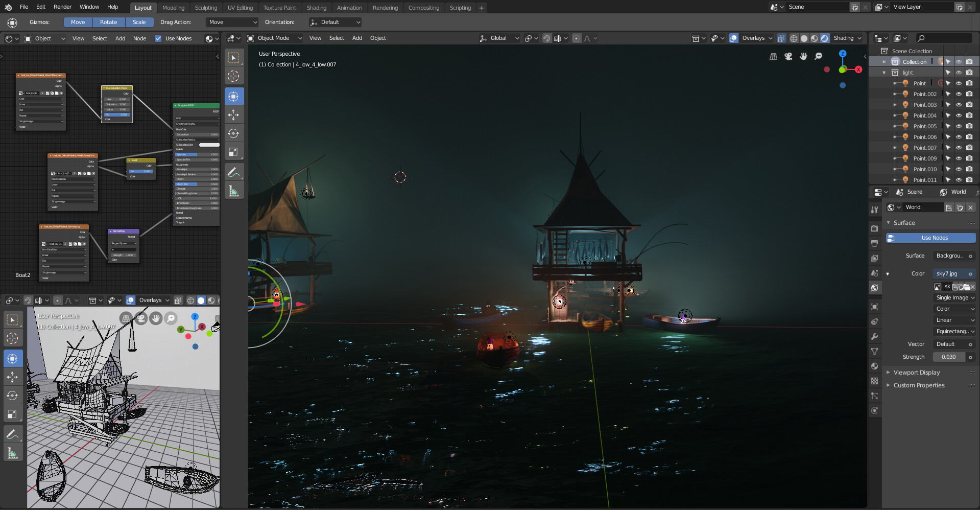Click the Use Nodes button in World properties

coord(931,238)
